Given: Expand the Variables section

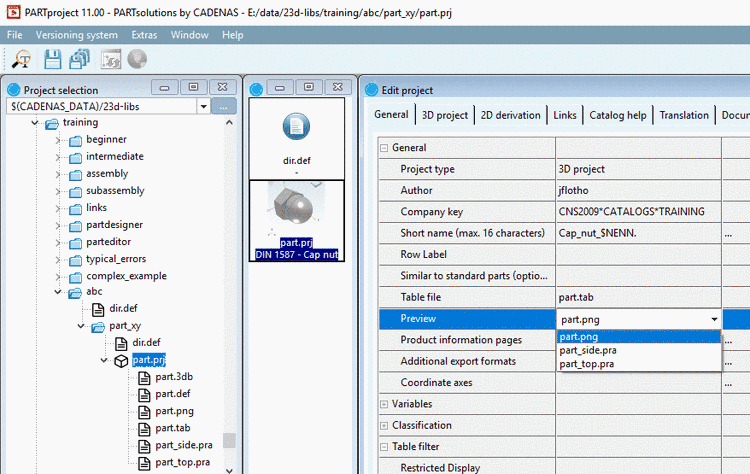Looking at the screenshot, I should 384,404.
